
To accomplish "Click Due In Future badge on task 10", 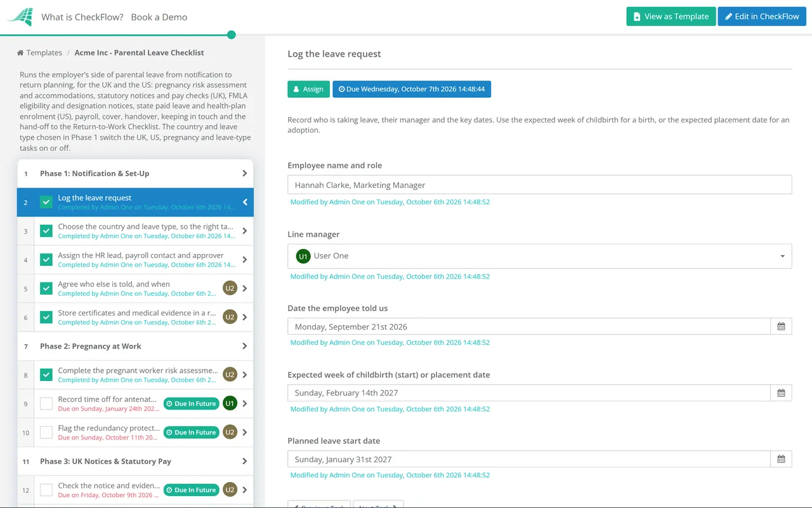I will pyautogui.click(x=191, y=432).
